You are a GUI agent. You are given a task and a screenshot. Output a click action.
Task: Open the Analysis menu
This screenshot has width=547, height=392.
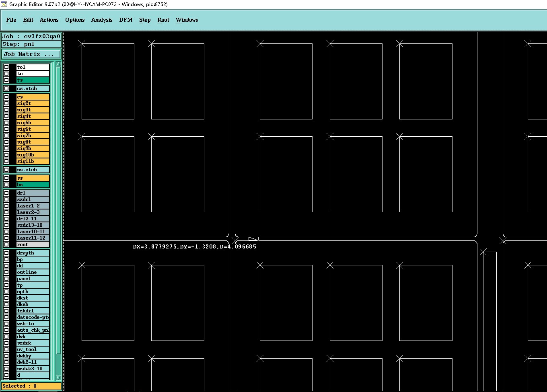(x=102, y=20)
